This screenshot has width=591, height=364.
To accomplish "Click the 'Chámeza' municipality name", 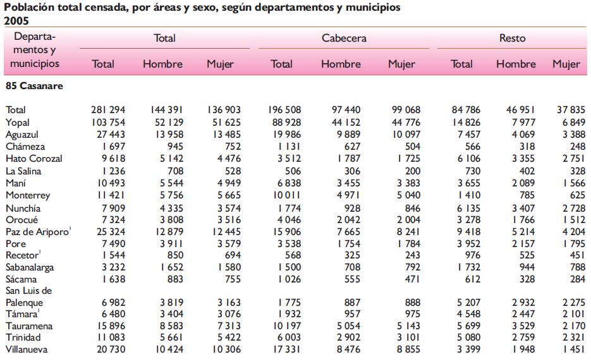I will point(25,147).
